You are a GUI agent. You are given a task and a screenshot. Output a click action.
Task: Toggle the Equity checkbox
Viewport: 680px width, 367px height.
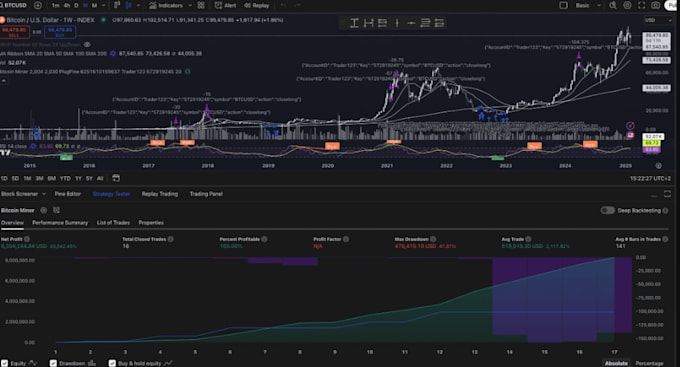[4, 363]
